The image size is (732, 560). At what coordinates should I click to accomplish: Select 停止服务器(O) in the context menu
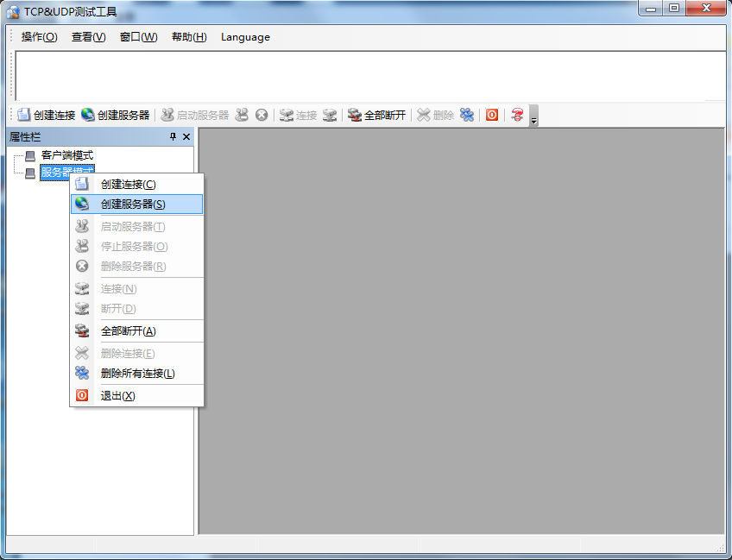click(x=136, y=247)
